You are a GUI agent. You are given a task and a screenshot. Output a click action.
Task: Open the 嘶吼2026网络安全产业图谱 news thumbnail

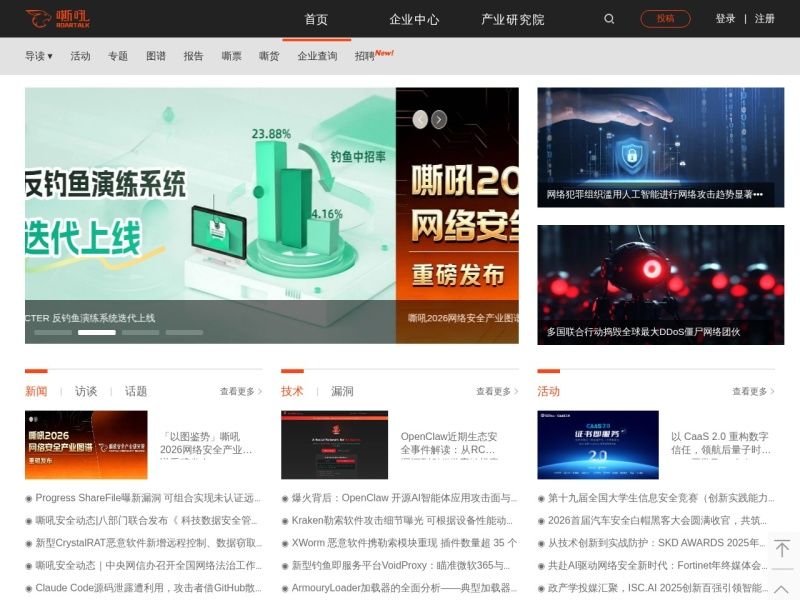tap(86, 445)
